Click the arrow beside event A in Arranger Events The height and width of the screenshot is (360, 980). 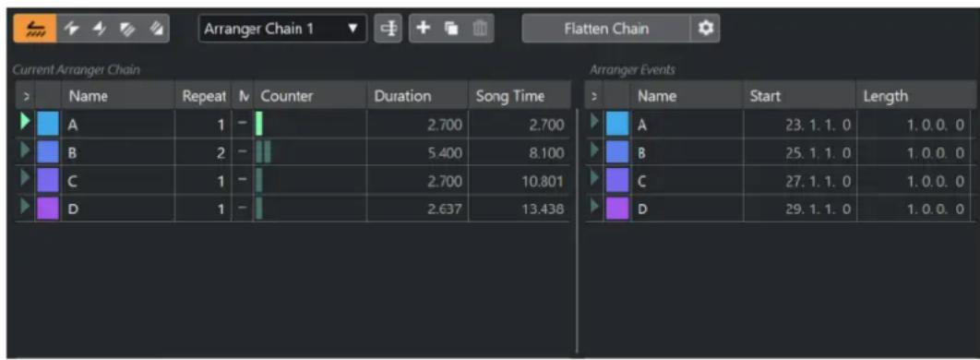(x=594, y=122)
